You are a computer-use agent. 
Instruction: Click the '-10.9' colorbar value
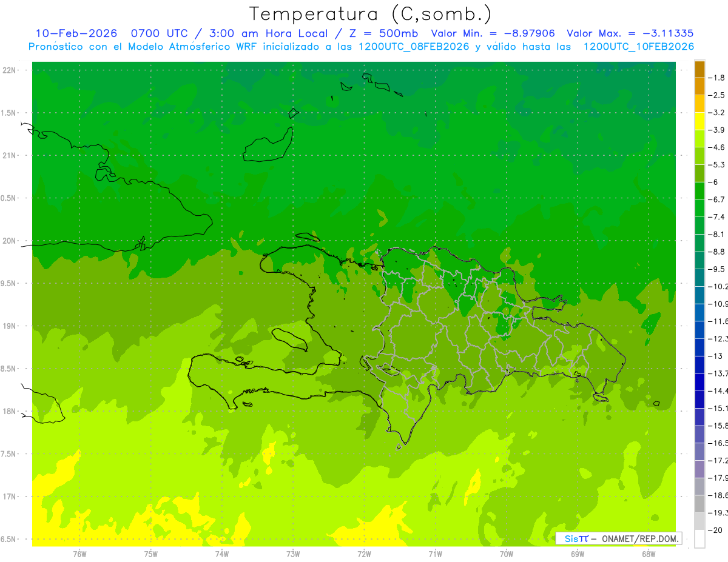(718, 304)
